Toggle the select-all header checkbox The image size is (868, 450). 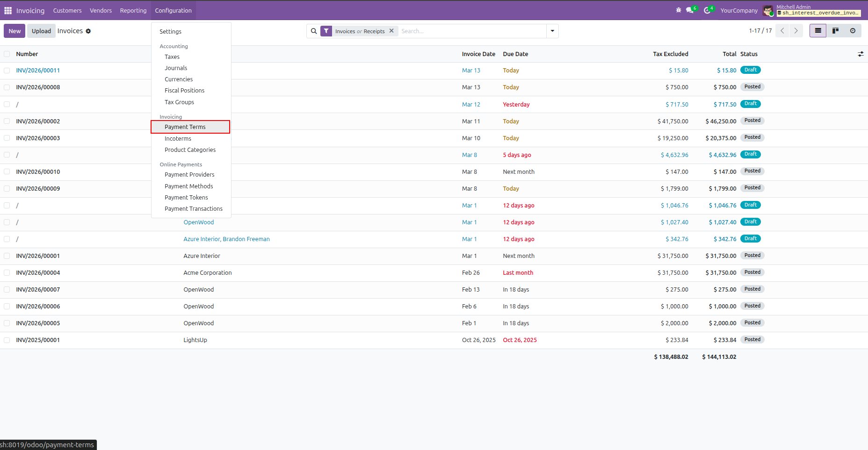[x=7, y=54]
